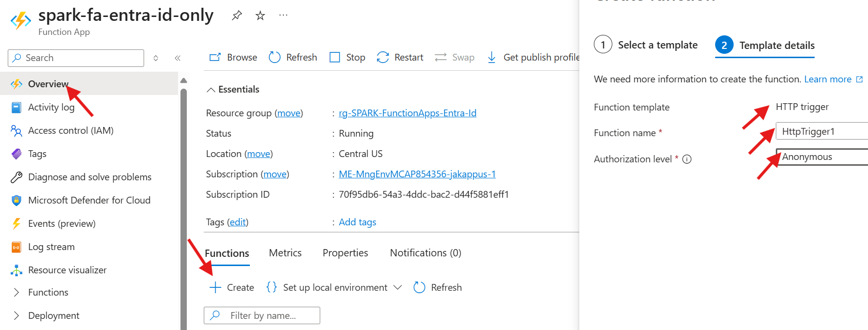The height and width of the screenshot is (330, 868).
Task: Switch to the Properties tab
Action: [345, 253]
